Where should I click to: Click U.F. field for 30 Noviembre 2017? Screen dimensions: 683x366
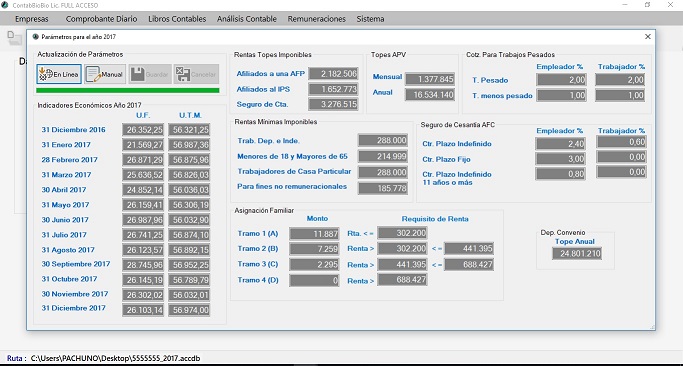[143, 295]
